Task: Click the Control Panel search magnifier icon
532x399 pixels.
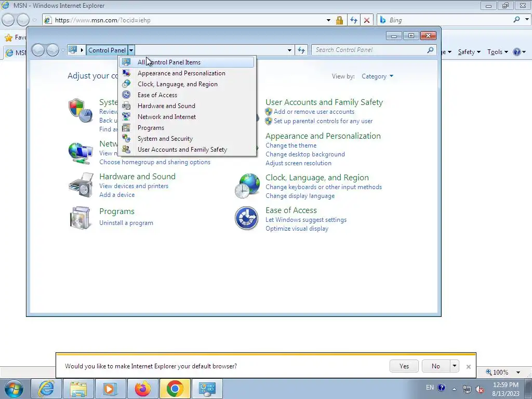Action: tap(430, 50)
